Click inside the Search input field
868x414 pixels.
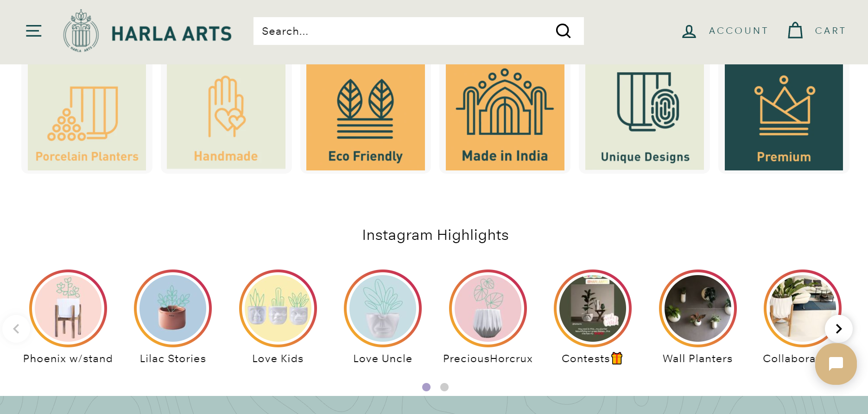(394, 31)
